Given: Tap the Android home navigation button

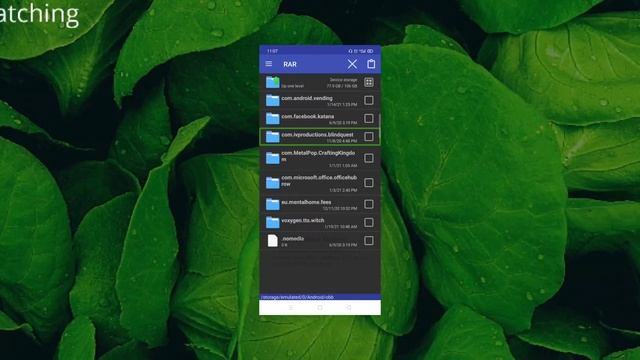Looking at the screenshot, I should coord(320,308).
